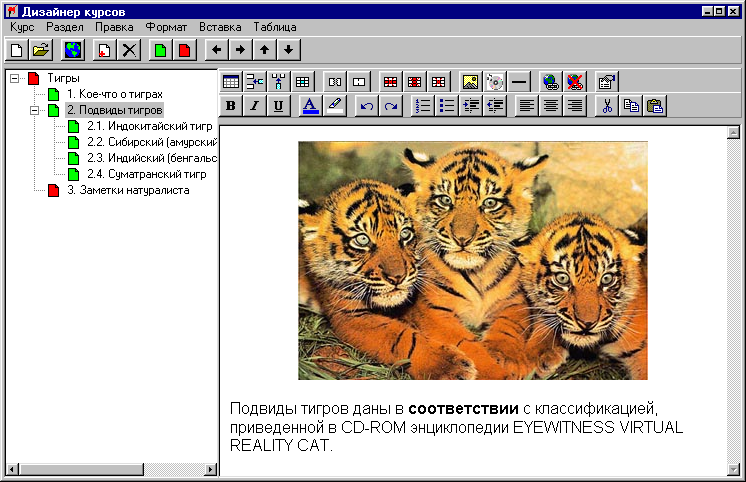The height and width of the screenshot is (482, 746).
Task: Toggle italic formatting
Action: point(255,106)
